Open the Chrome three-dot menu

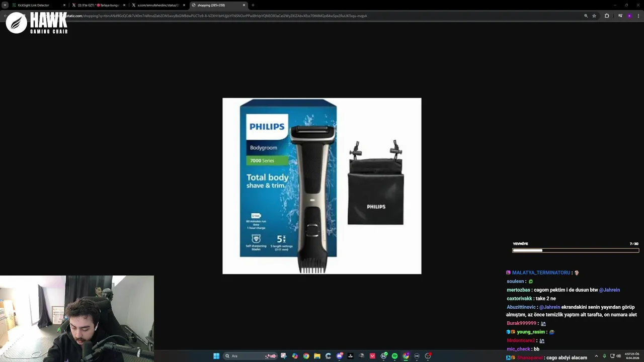(x=638, y=16)
